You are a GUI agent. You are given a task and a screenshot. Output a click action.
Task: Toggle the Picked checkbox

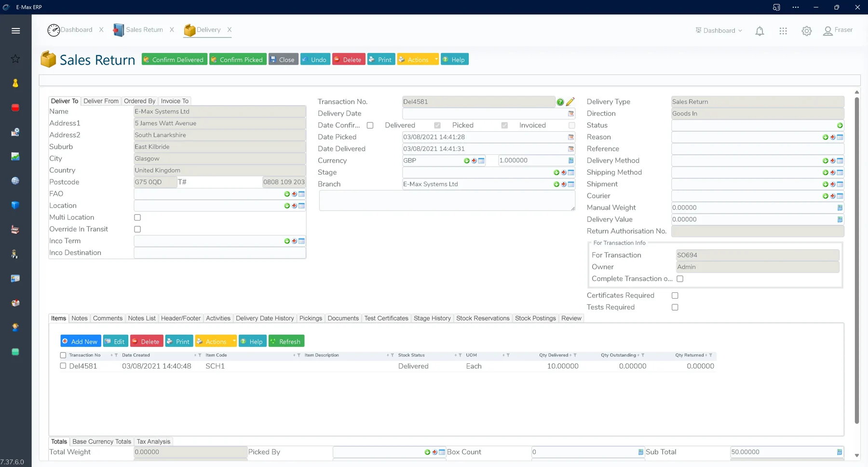pos(504,125)
